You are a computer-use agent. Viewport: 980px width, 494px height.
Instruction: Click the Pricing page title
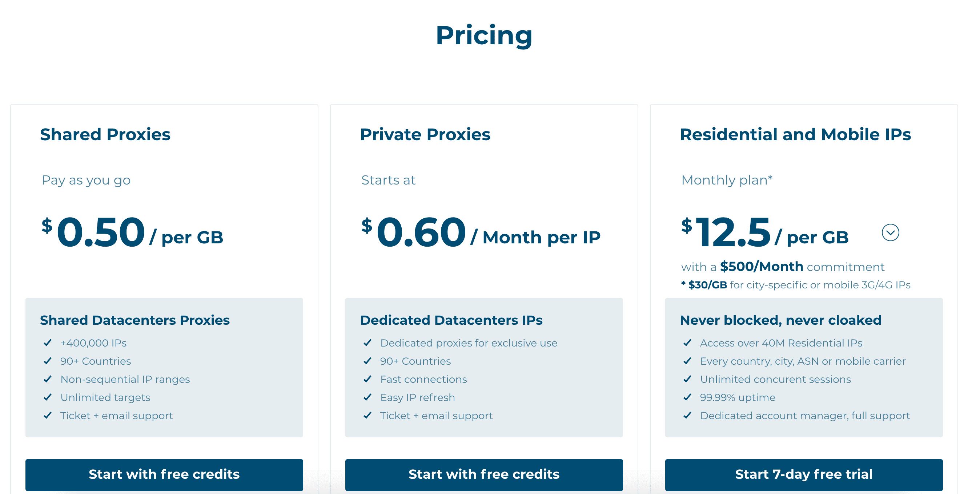(x=484, y=35)
